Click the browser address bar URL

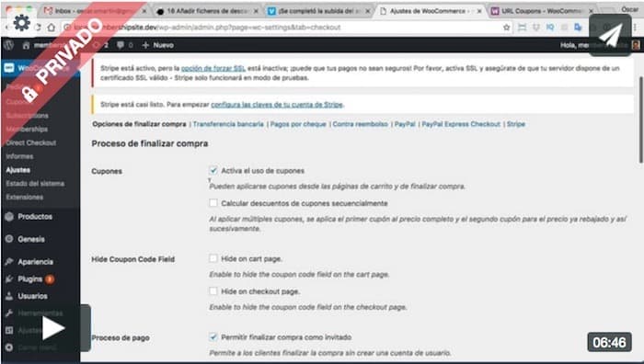(x=207, y=28)
